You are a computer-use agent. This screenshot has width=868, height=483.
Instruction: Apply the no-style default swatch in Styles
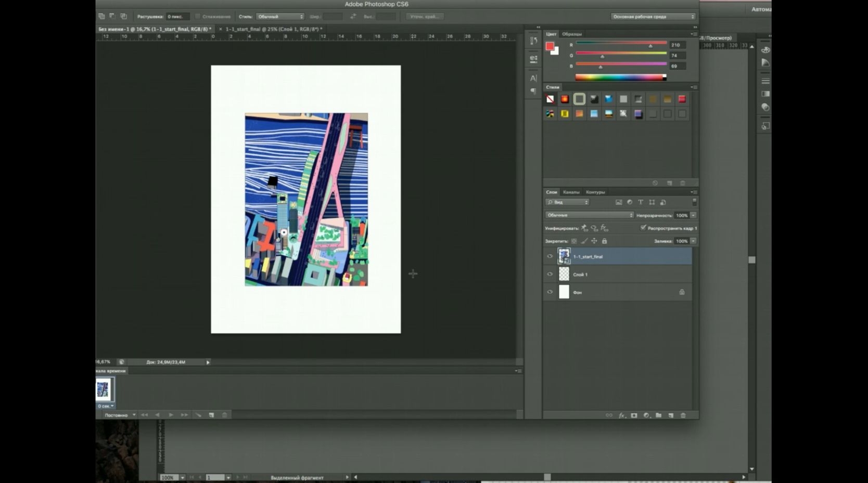tap(550, 99)
